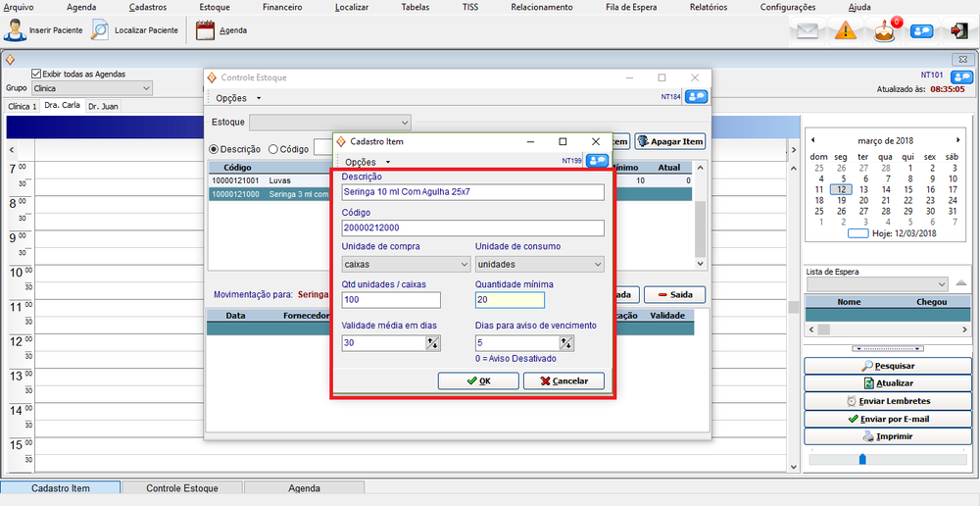Screen dimensions: 980x506
Task: Uncheck Exibir todas as Agendas checkbox
Action: pyautogui.click(x=36, y=74)
